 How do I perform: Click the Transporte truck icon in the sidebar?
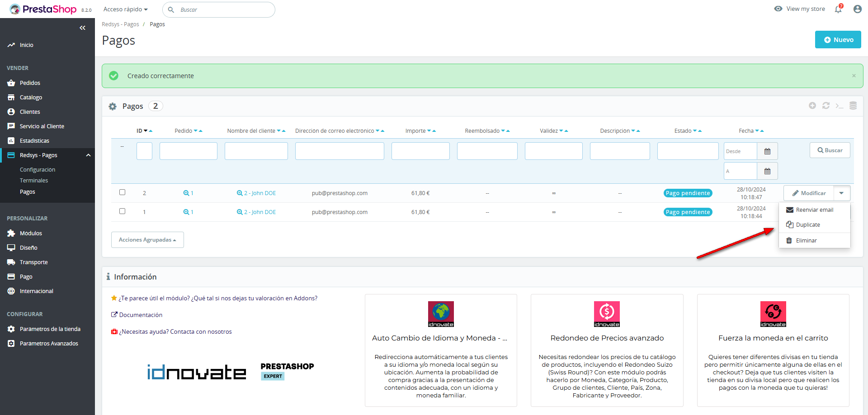pyautogui.click(x=11, y=262)
